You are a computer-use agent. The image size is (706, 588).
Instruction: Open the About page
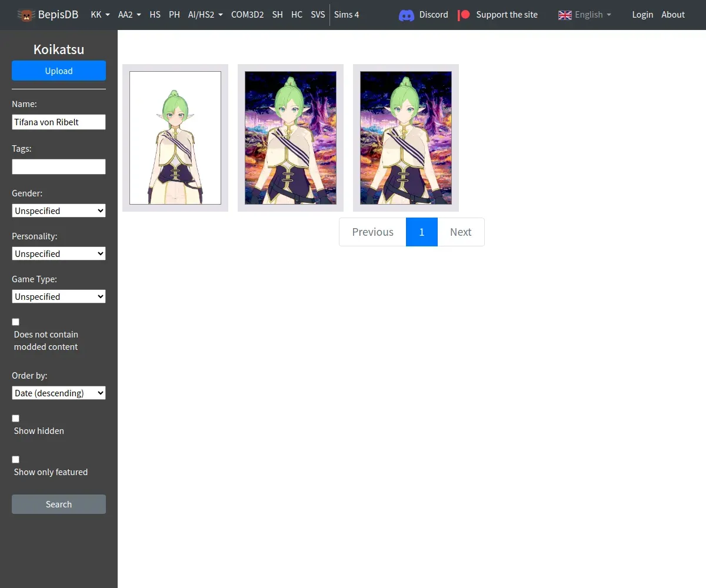pyautogui.click(x=673, y=15)
